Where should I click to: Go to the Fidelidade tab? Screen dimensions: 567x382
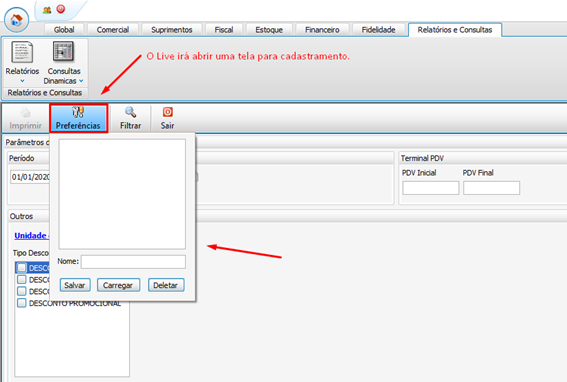click(378, 30)
